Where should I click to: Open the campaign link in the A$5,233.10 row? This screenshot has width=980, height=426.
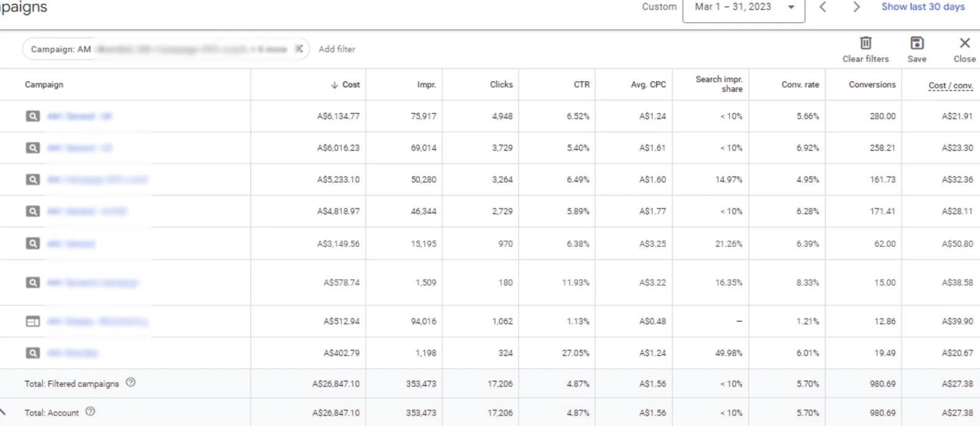pyautogui.click(x=97, y=180)
